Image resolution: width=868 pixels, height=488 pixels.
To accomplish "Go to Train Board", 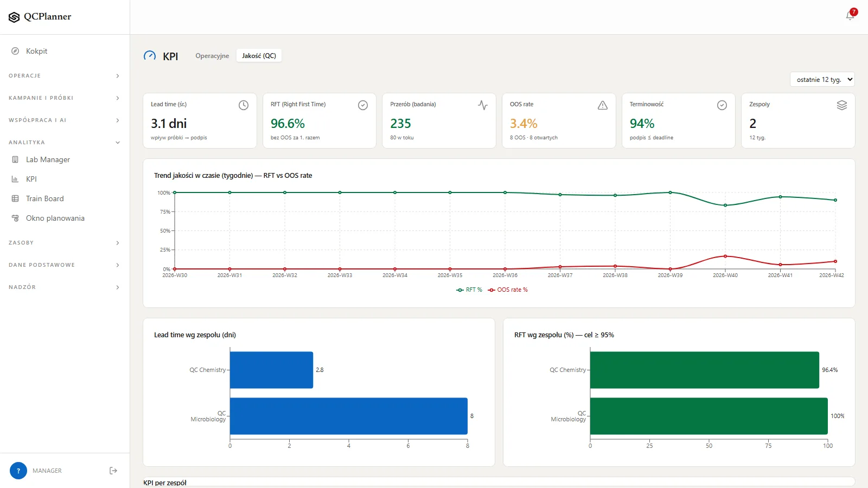I will click(x=65, y=198).
